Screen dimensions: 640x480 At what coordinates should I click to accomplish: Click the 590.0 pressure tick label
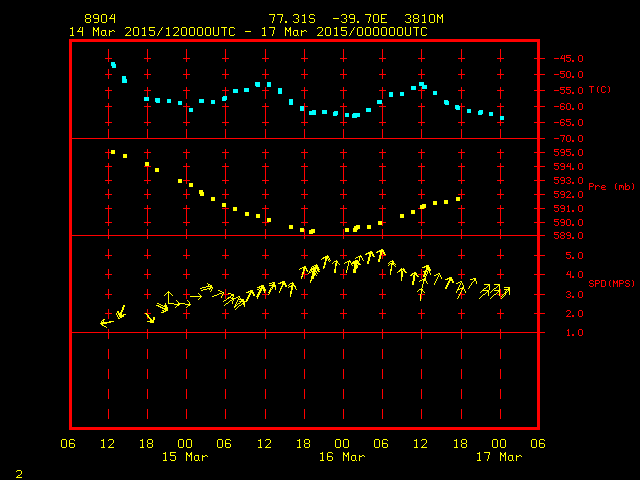(568, 222)
